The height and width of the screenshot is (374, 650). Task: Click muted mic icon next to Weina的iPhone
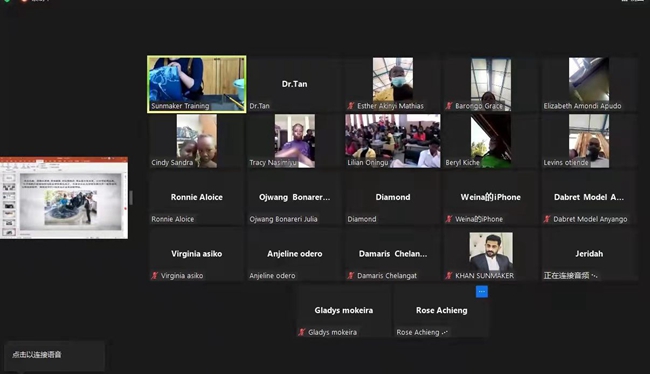(449, 219)
